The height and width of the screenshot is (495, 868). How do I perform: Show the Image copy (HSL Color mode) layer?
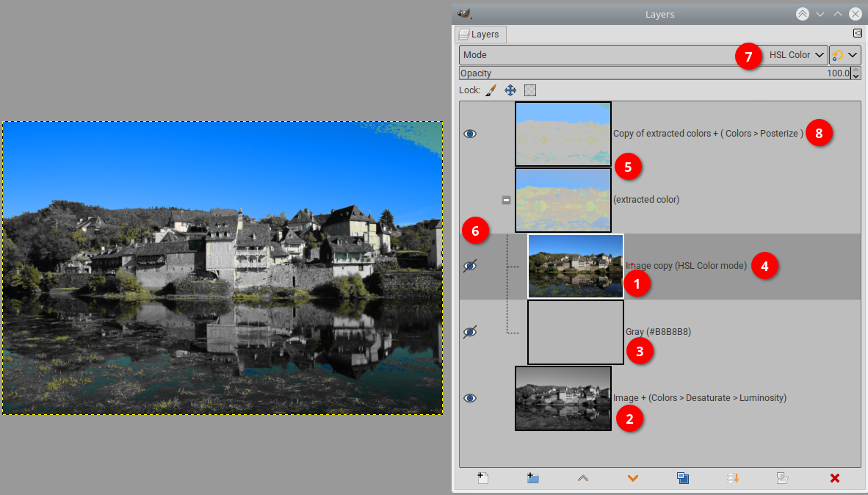(x=470, y=266)
